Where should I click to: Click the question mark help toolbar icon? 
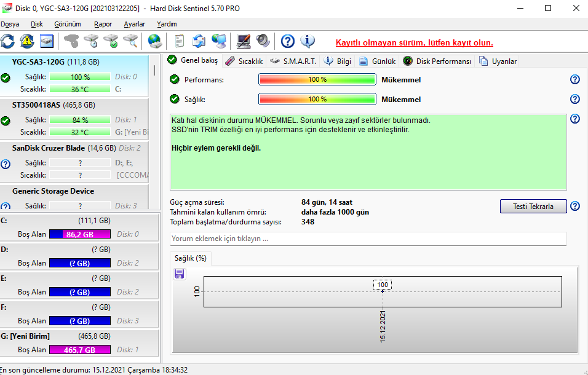point(288,41)
